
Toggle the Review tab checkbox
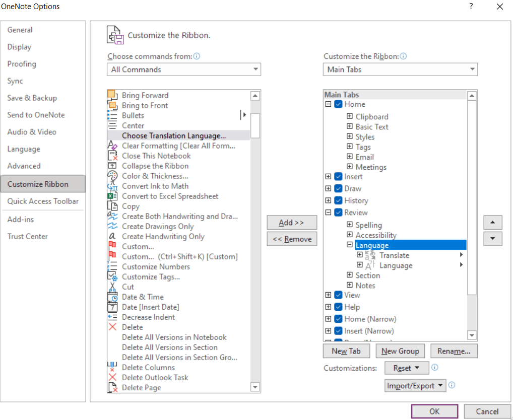click(x=338, y=213)
